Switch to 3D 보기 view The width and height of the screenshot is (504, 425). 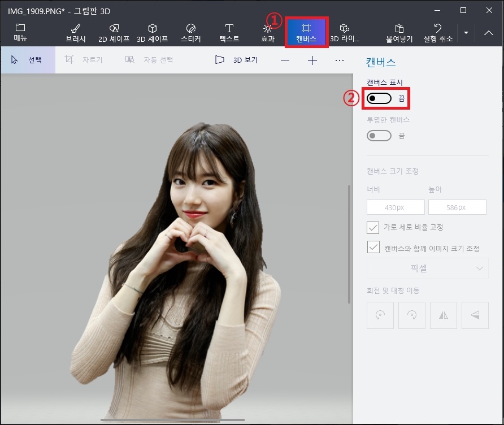237,60
